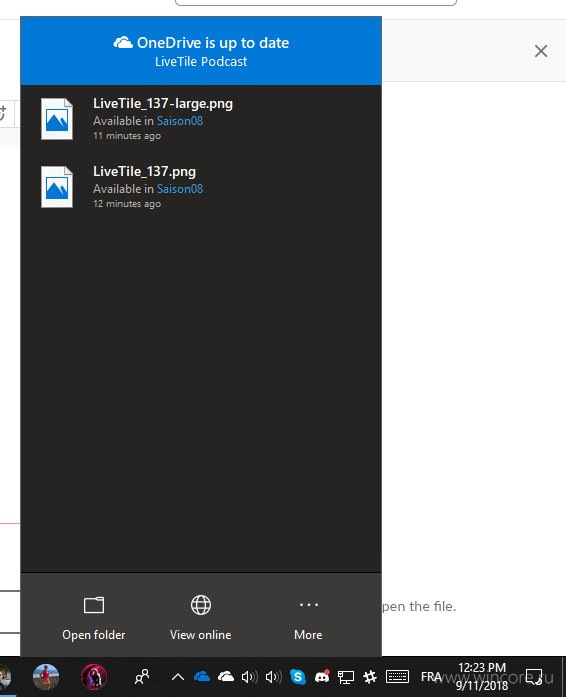Close the background panel with X
The width and height of the screenshot is (566, 697).
pos(541,51)
